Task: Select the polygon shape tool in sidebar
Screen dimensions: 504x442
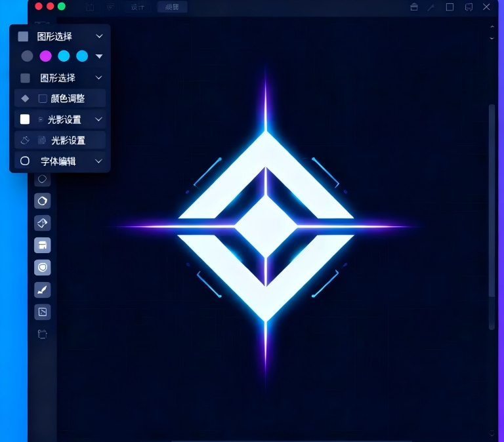Action: tap(43, 201)
